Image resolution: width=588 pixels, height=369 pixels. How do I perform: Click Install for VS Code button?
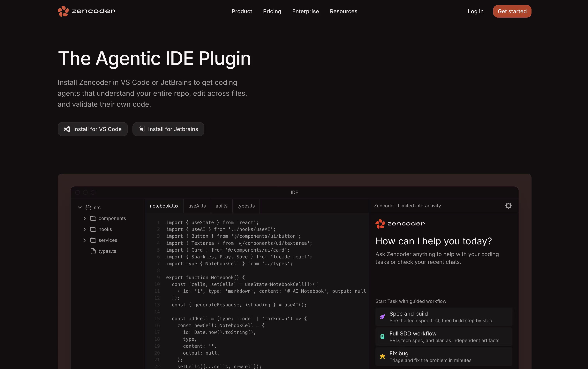(93, 129)
